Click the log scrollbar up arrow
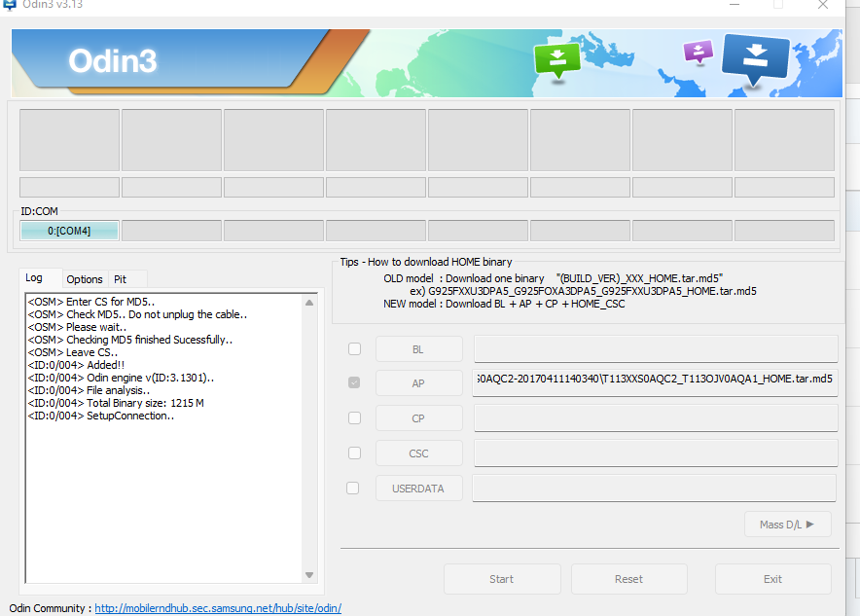Image resolution: width=860 pixels, height=616 pixels. point(309,303)
